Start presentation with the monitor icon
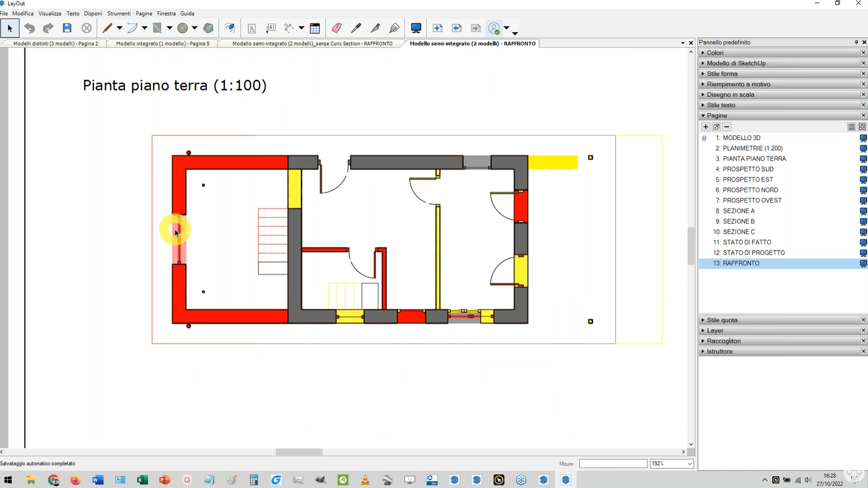The image size is (868, 488). 416,29
